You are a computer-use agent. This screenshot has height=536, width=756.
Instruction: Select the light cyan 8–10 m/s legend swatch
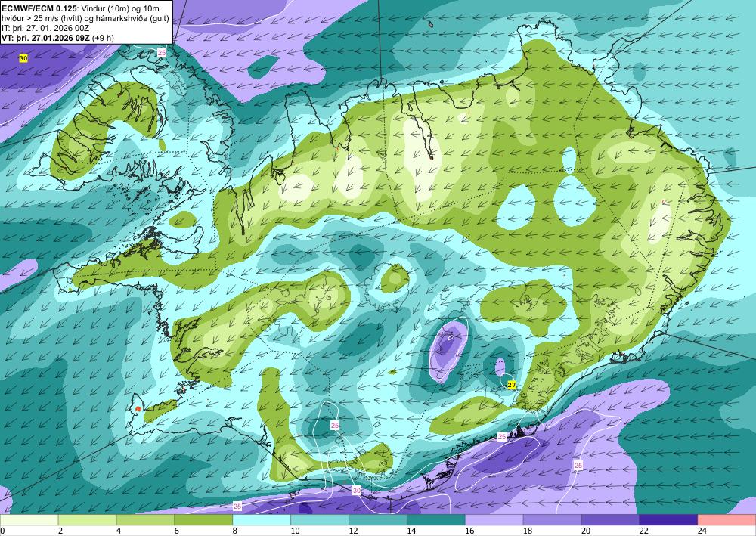click(262, 520)
